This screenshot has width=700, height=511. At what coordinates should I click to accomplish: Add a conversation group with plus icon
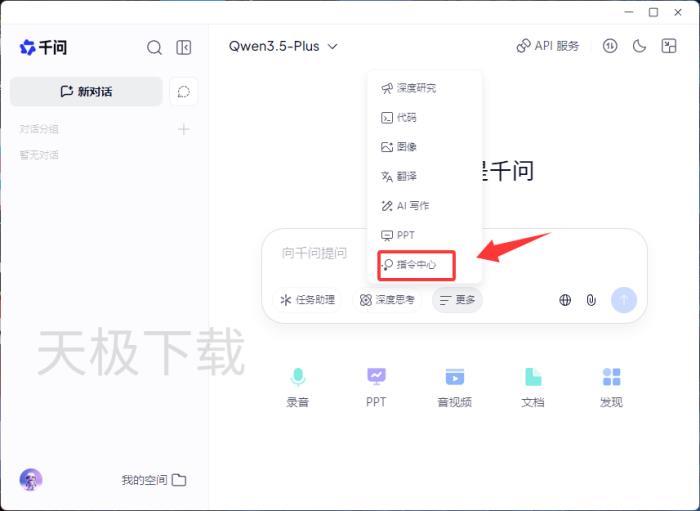184,129
